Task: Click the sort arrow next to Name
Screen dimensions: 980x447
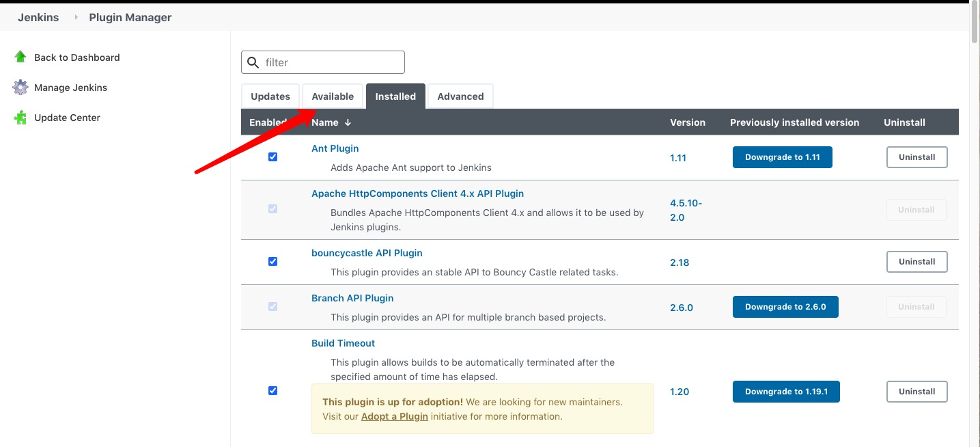Action: pos(348,122)
